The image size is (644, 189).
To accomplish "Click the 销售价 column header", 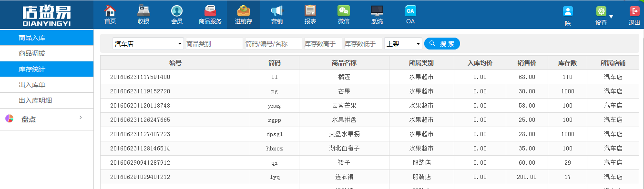I will click(527, 63).
